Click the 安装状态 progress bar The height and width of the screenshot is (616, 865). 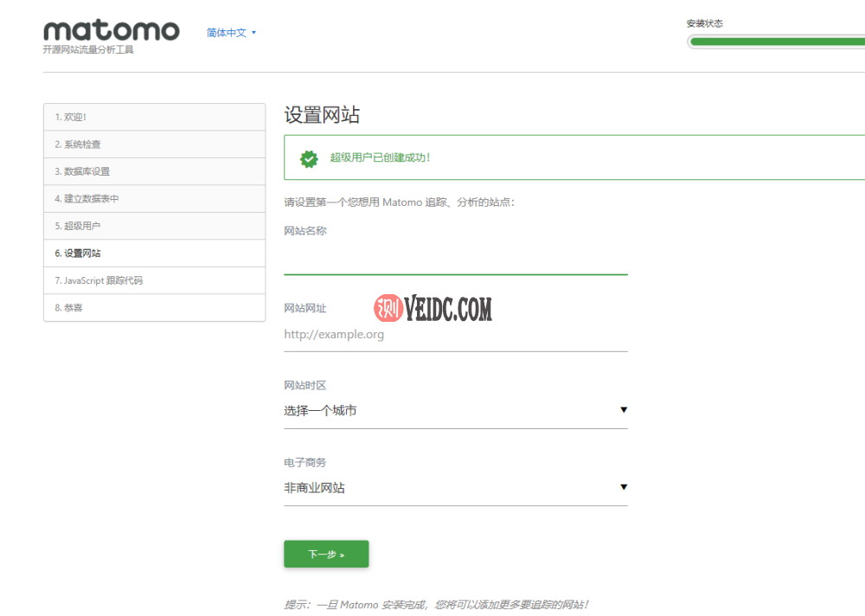(776, 42)
